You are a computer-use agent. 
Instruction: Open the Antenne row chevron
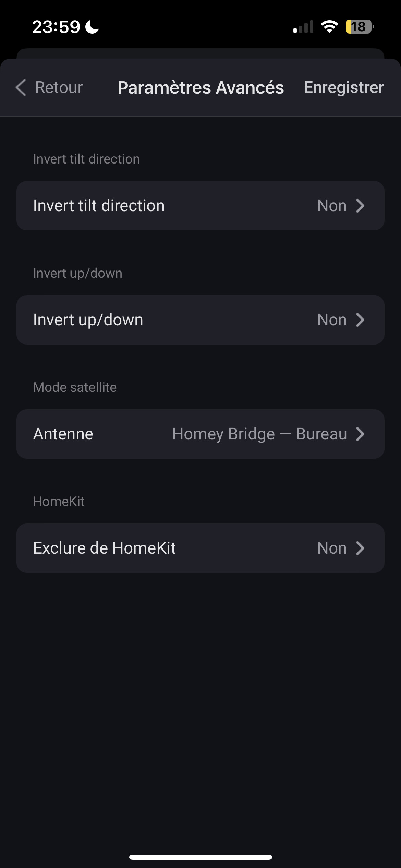[x=360, y=434]
